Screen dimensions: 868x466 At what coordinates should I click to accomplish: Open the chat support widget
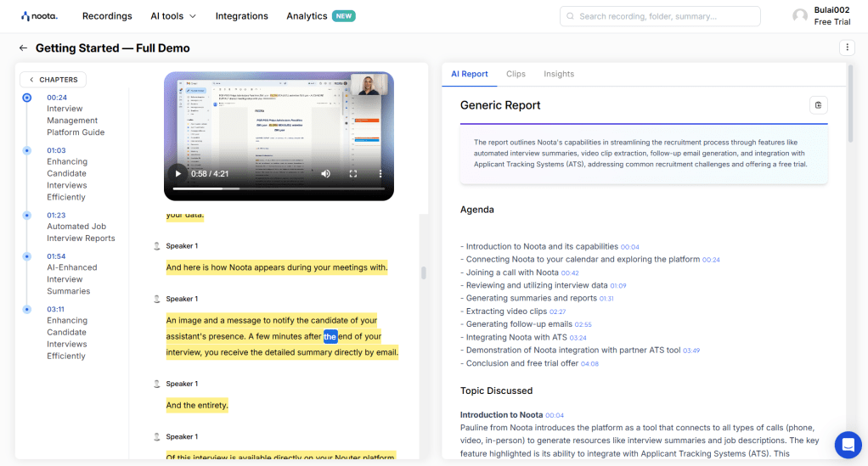click(x=848, y=444)
